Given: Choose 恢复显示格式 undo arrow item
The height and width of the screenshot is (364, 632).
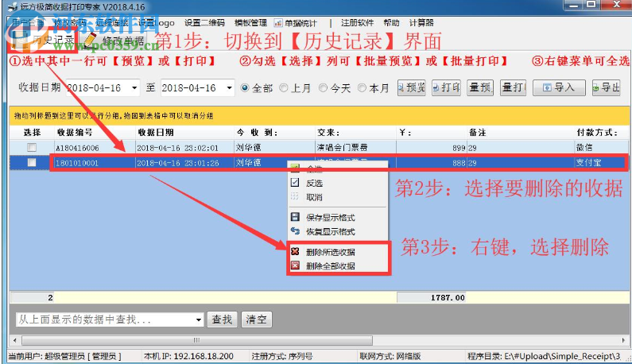Looking at the screenshot, I should (330, 232).
